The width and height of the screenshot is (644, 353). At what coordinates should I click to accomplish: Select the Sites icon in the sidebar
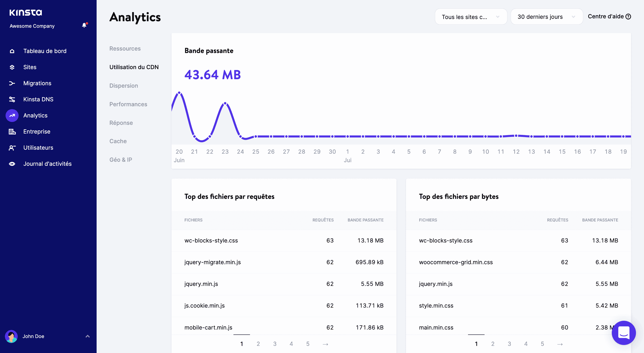[12, 67]
